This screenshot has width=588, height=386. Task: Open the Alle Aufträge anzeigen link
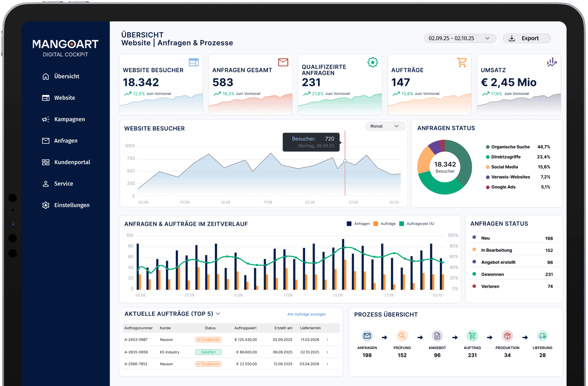coord(306,314)
